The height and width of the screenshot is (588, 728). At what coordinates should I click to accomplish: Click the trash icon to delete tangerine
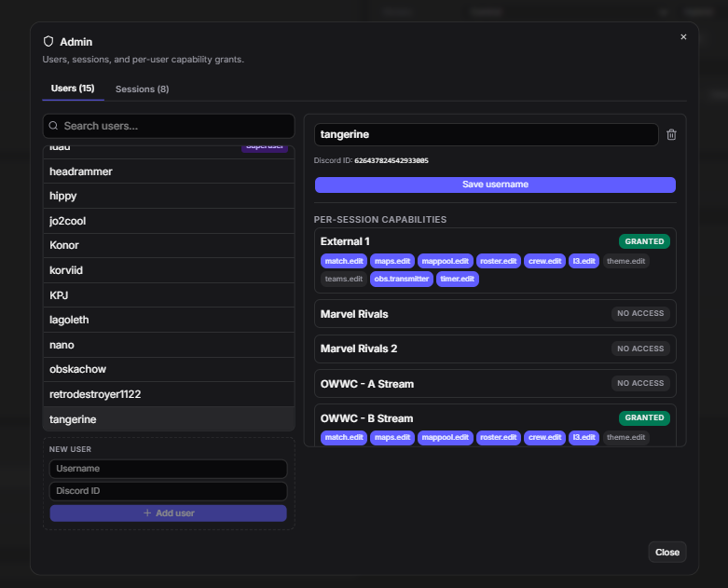point(671,134)
